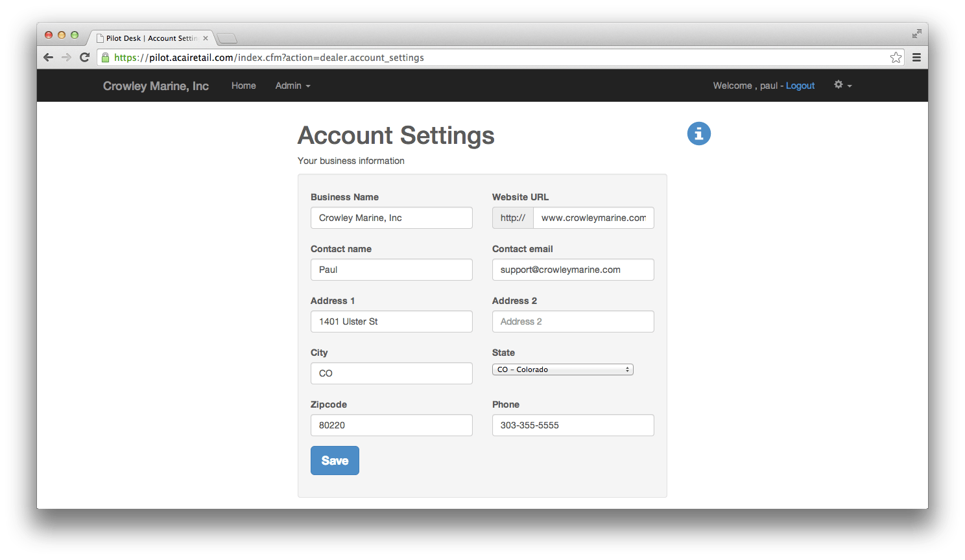
Task: Open the State dropdown showing CO – Colorado
Action: [x=562, y=369]
